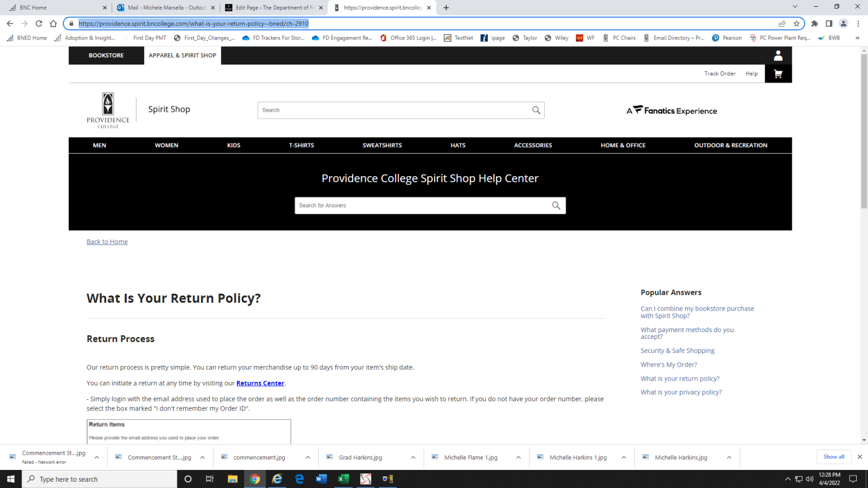Viewport: 868px width, 488px height.
Task: Click the Returns Center link
Action: pos(260,383)
